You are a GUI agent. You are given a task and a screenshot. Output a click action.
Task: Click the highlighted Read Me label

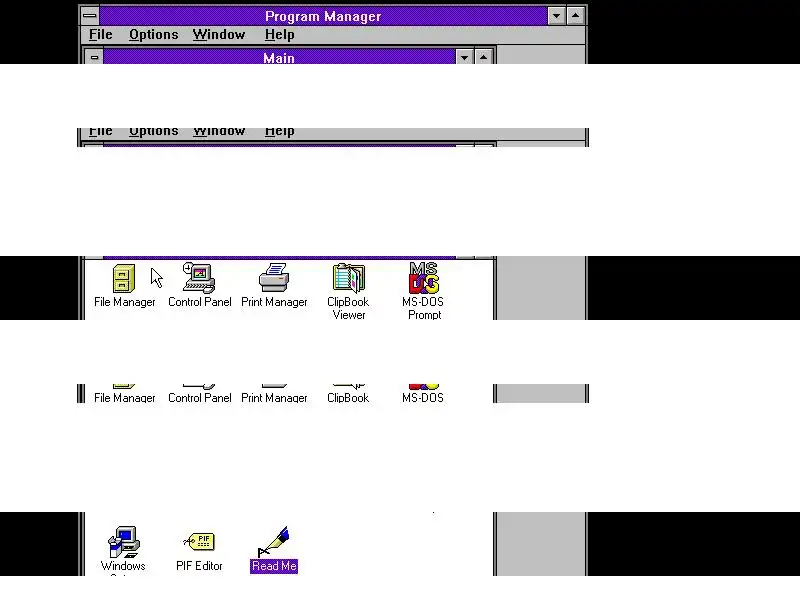(x=274, y=566)
